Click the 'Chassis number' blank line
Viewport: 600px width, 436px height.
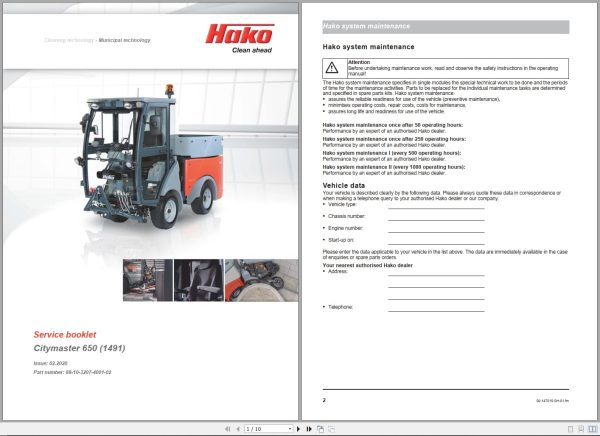click(436, 219)
